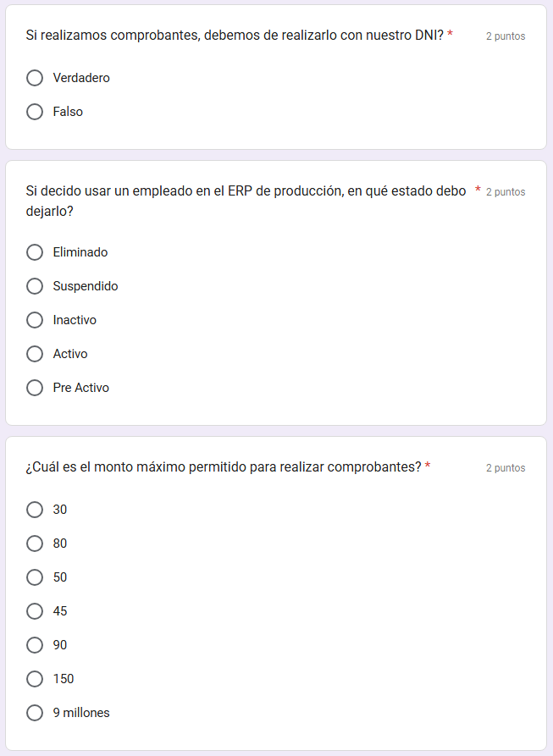Click the monto máximo question text
This screenshot has height=756, width=553.
coord(224,467)
